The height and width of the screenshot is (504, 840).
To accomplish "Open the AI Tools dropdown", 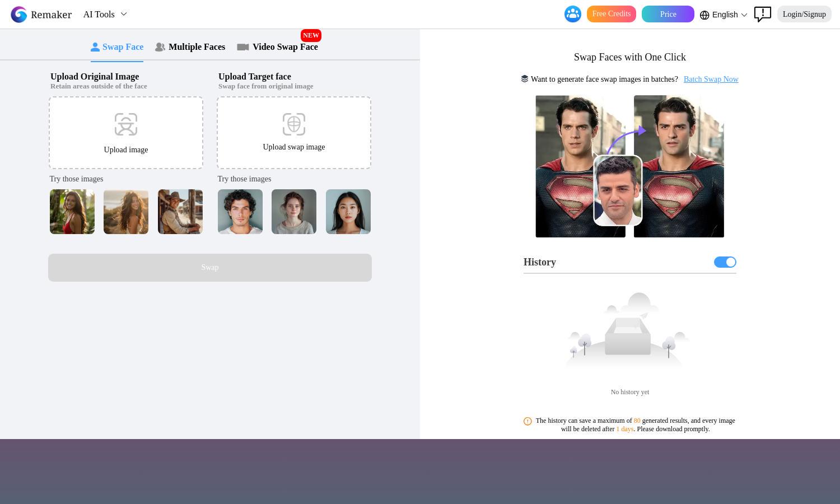I will click(x=105, y=15).
